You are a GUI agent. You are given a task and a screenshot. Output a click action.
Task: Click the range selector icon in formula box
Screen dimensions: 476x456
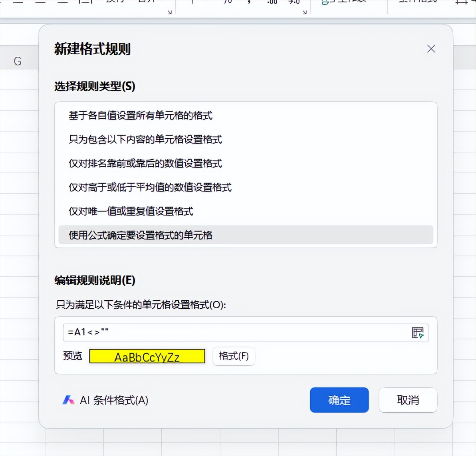coord(417,333)
